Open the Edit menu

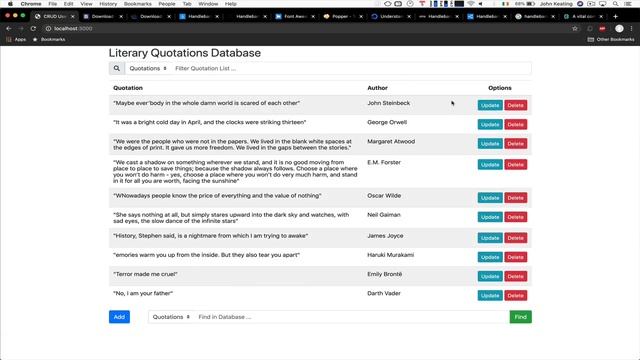(69, 4)
